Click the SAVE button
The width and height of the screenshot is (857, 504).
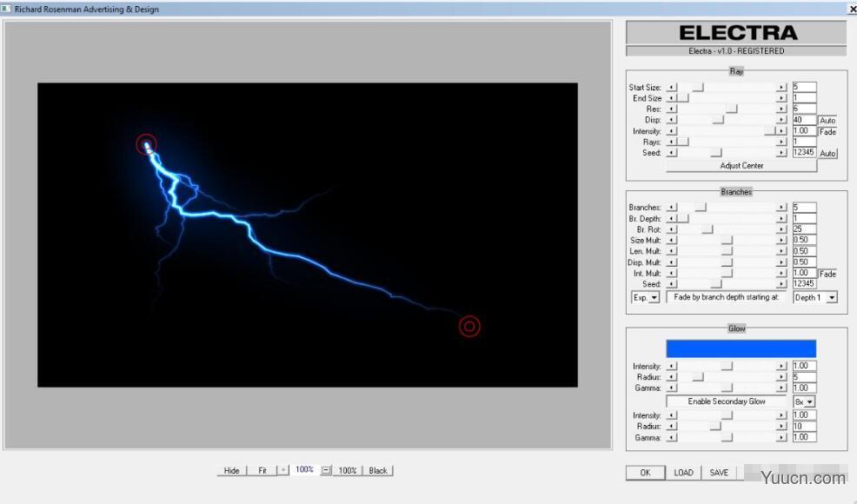(x=719, y=473)
